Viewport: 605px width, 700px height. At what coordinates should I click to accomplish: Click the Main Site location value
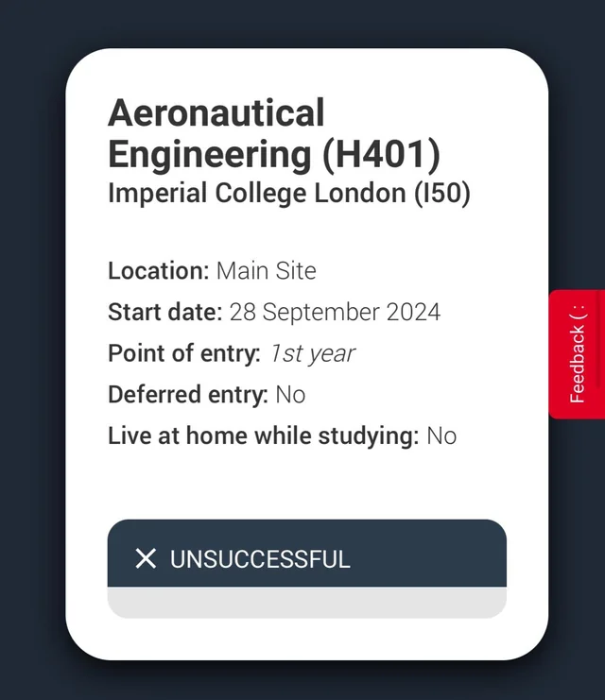tap(267, 271)
